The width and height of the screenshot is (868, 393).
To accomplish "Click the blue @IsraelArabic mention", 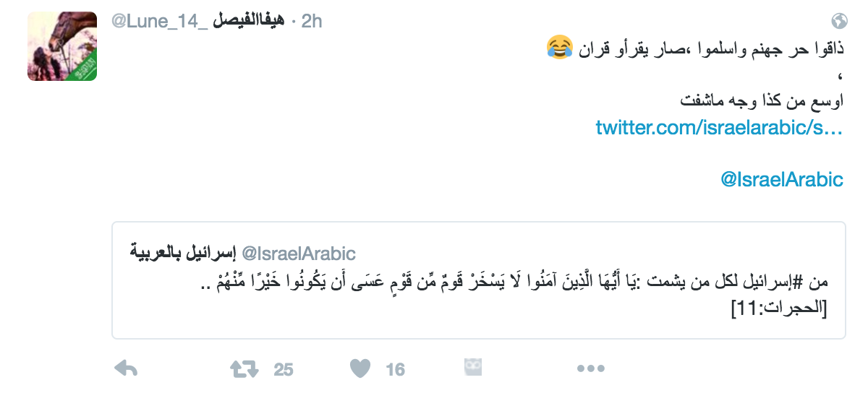I will click(x=782, y=179).
